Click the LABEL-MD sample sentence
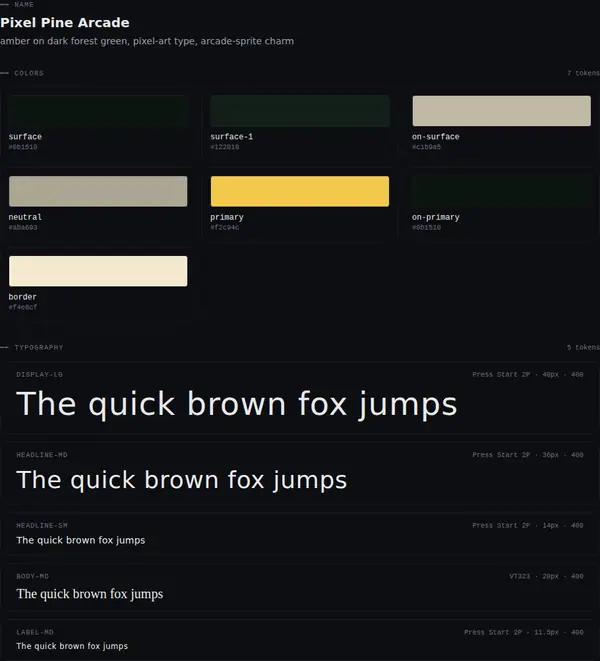 pos(72,646)
